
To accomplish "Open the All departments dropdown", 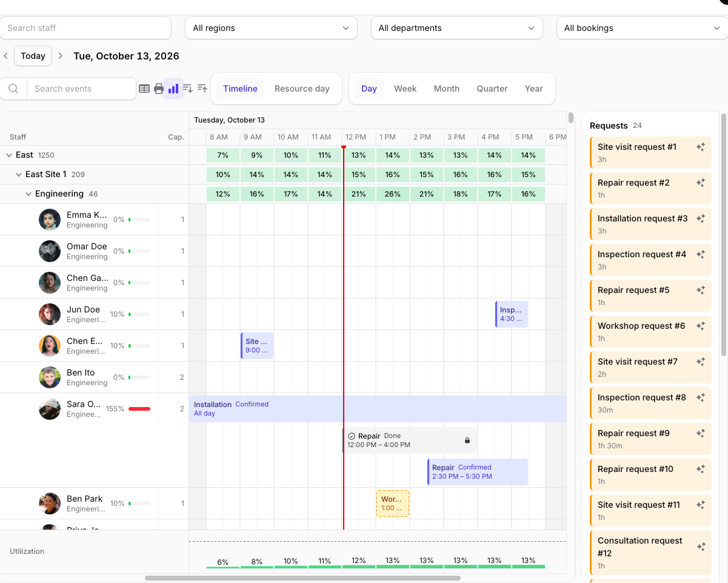I will 456,28.
